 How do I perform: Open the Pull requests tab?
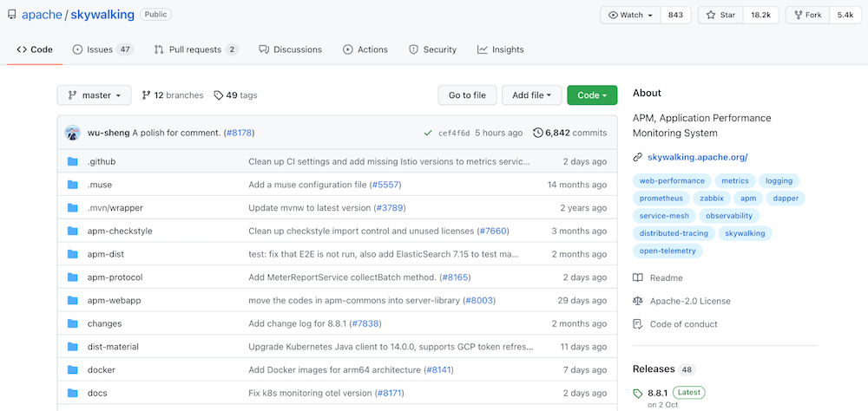(195, 49)
